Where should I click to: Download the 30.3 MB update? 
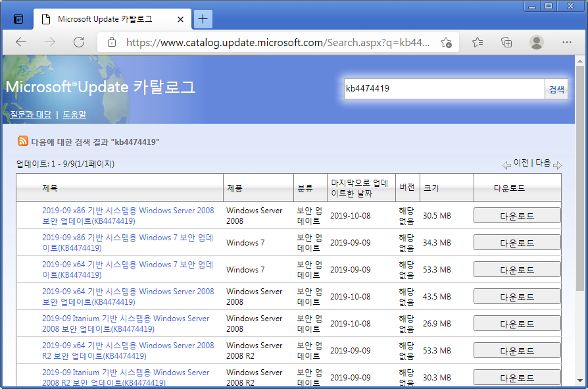coord(517,377)
